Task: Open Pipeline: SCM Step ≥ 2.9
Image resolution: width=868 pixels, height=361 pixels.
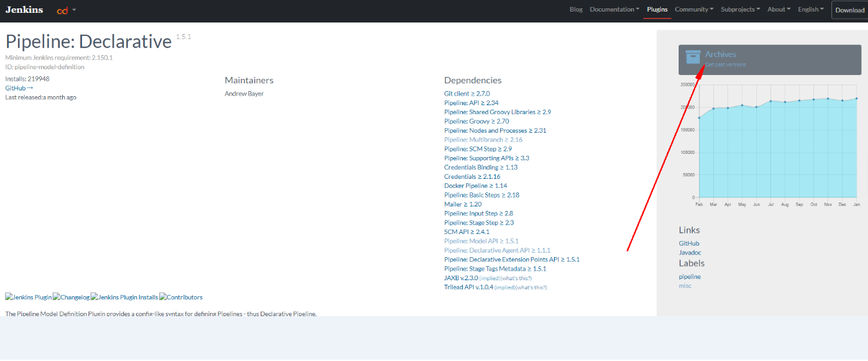Action: point(478,149)
